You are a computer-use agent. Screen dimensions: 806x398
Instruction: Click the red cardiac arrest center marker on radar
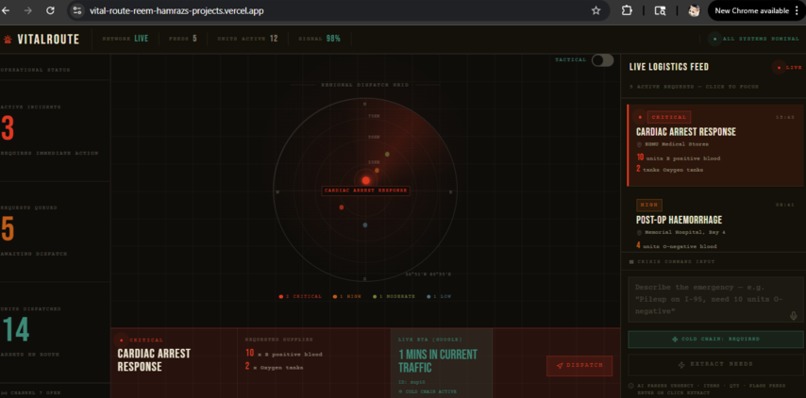[366, 180]
